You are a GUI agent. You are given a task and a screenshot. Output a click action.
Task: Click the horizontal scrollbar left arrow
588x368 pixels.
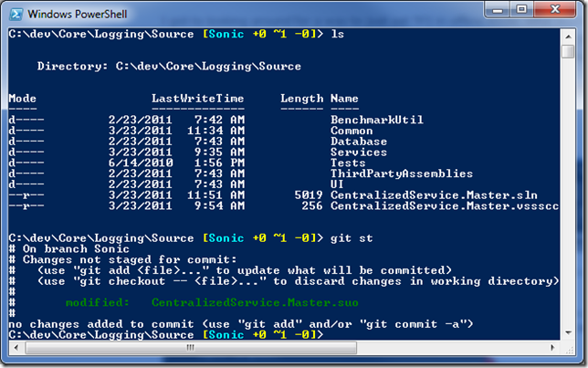point(16,348)
